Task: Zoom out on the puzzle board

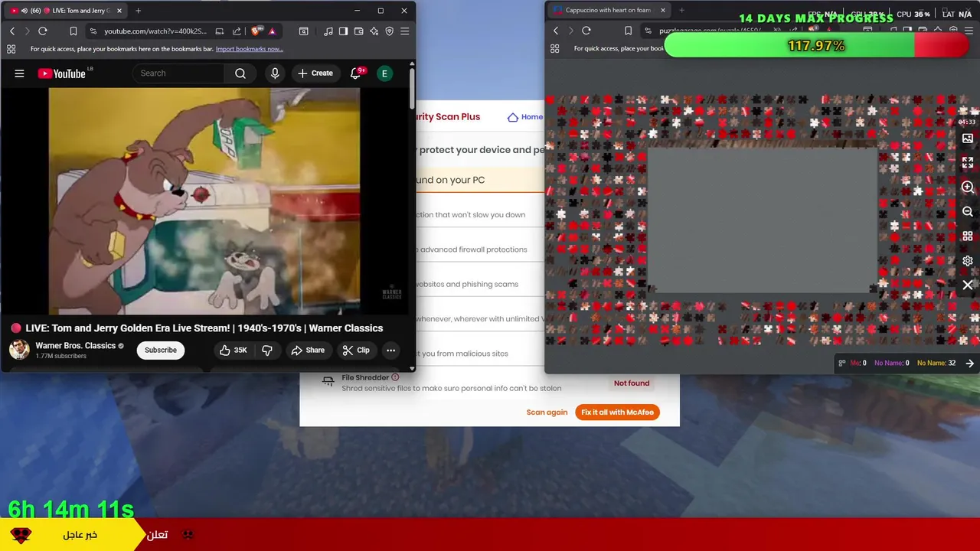Action: [968, 212]
